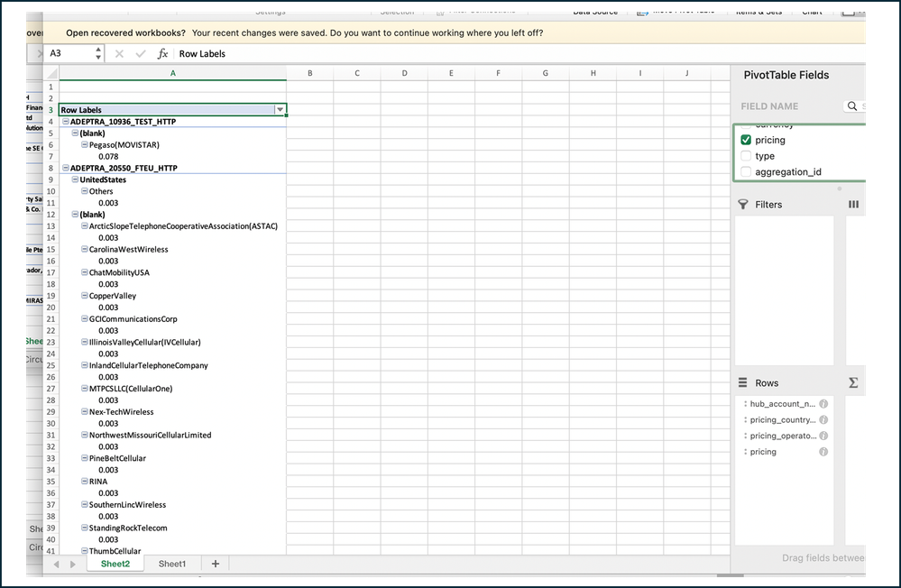Viewport: 901px width, 588px height.
Task: Collapse the ADEPTRA_20550_FTEU_HTTP group
Action: 66,168
